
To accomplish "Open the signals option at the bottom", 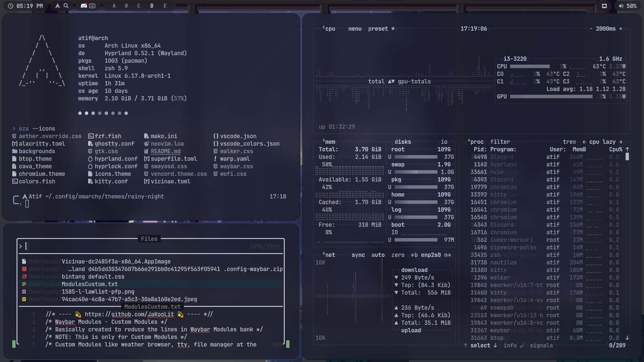I will point(541,346).
